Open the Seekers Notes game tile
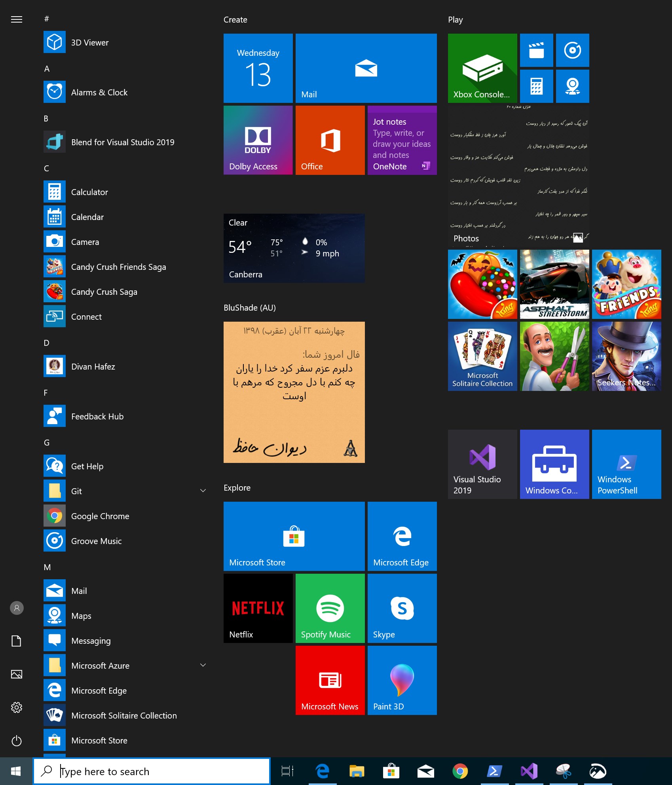Screen dimensions: 672x785 (x=626, y=356)
